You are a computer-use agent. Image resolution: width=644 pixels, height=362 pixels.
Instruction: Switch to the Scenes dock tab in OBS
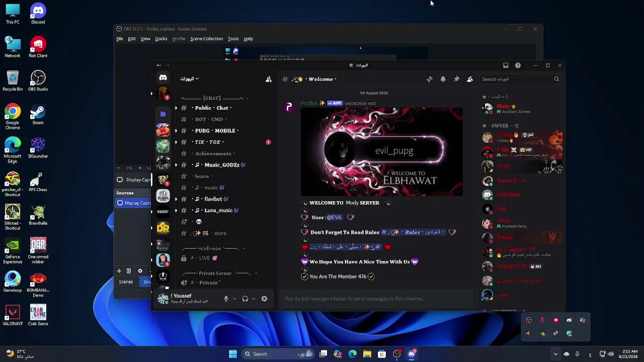126,282
